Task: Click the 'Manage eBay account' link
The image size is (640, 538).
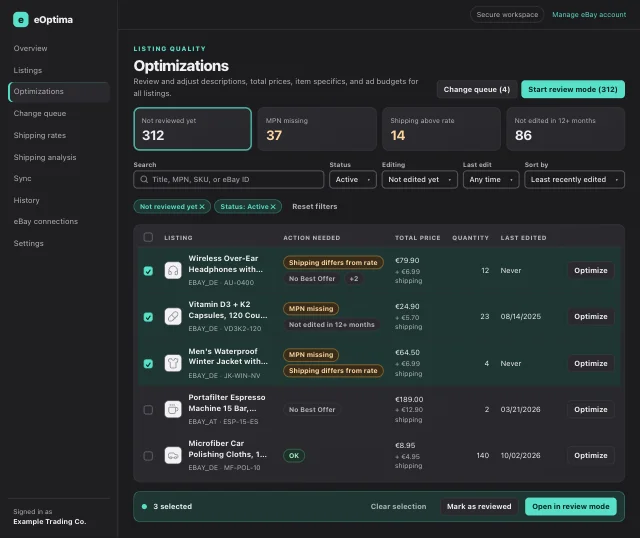Action: [589, 15]
